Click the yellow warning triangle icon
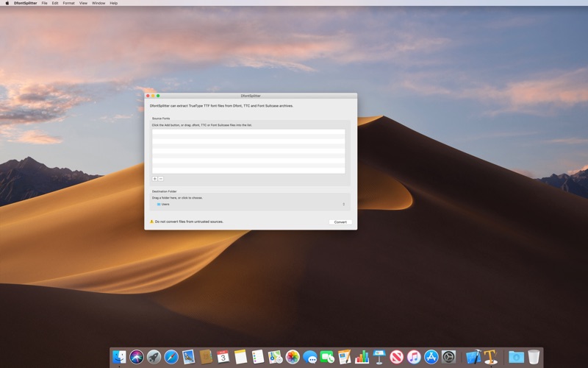The width and height of the screenshot is (588, 368). 151,222
